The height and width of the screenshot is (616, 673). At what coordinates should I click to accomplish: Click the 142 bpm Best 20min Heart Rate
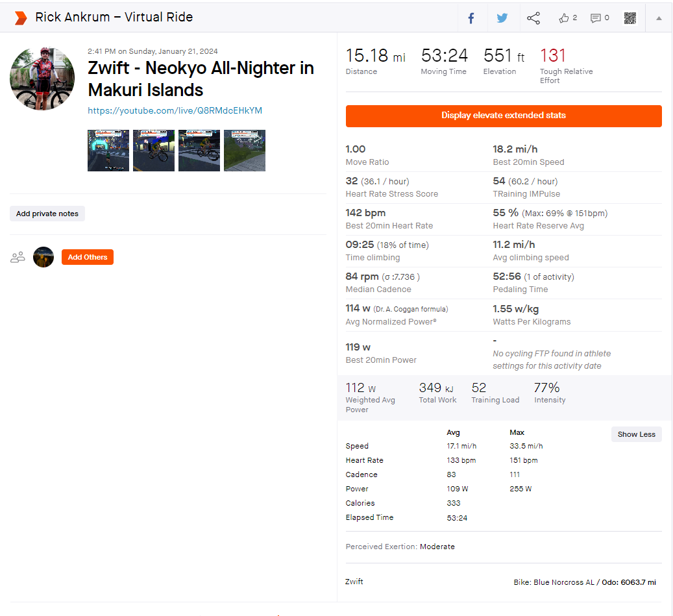point(389,219)
